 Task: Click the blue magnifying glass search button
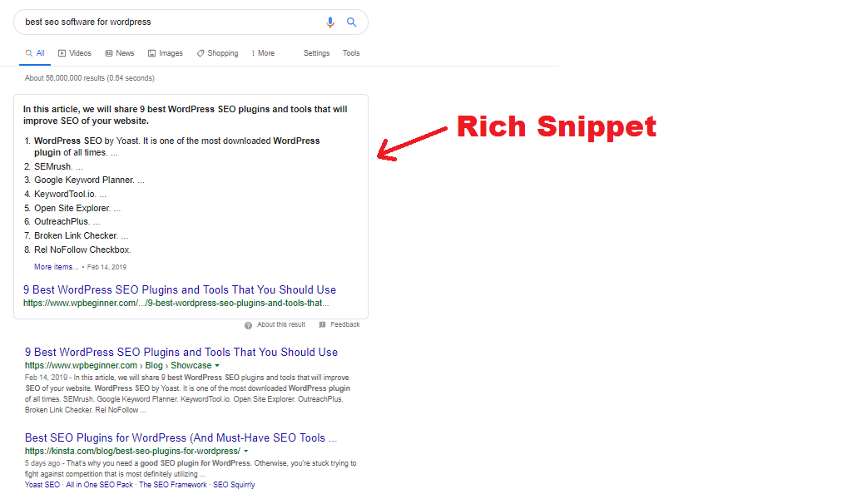point(352,22)
